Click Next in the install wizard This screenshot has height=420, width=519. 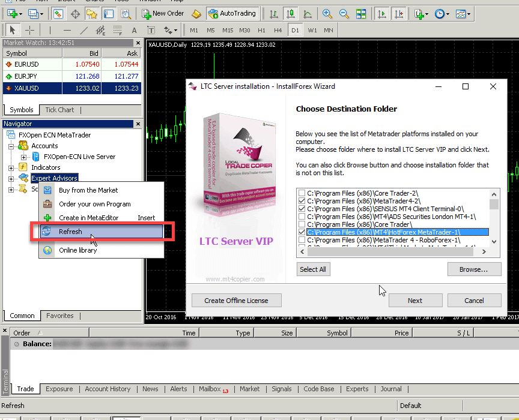(x=415, y=300)
